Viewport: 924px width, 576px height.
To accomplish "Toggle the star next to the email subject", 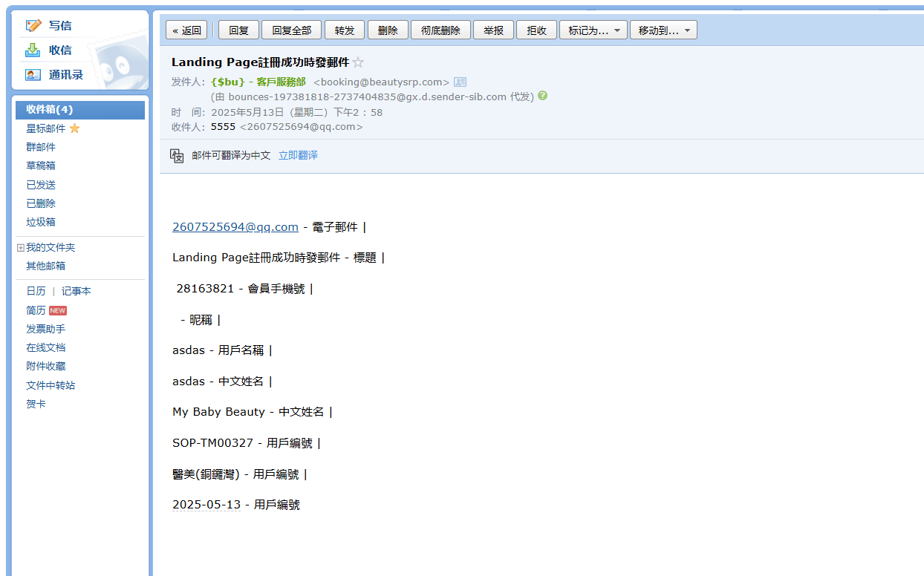I will (x=358, y=63).
